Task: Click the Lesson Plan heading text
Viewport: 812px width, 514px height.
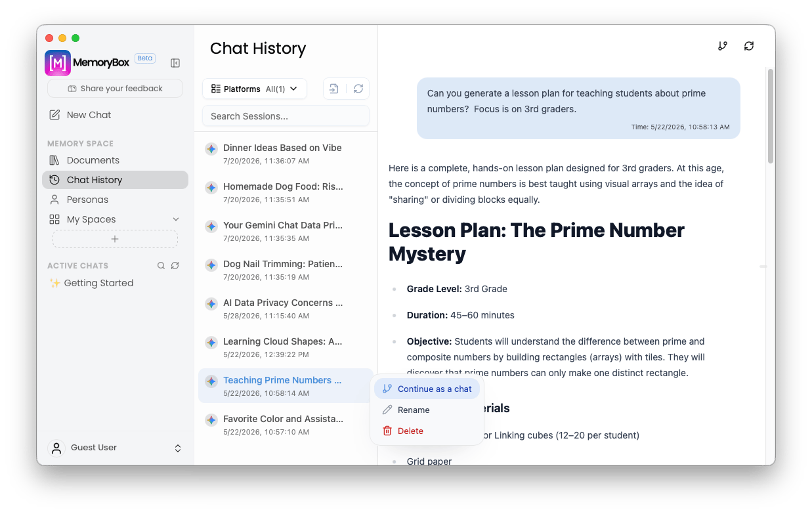Action: (x=536, y=242)
